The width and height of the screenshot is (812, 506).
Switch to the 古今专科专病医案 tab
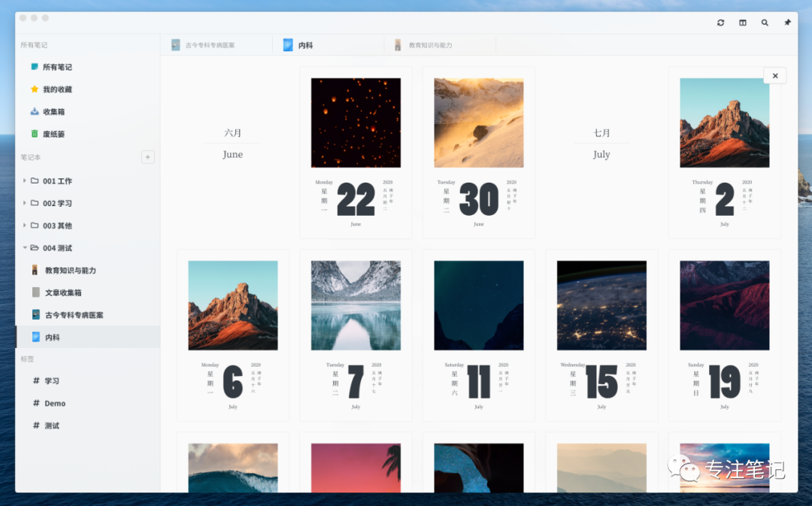pyautogui.click(x=216, y=45)
